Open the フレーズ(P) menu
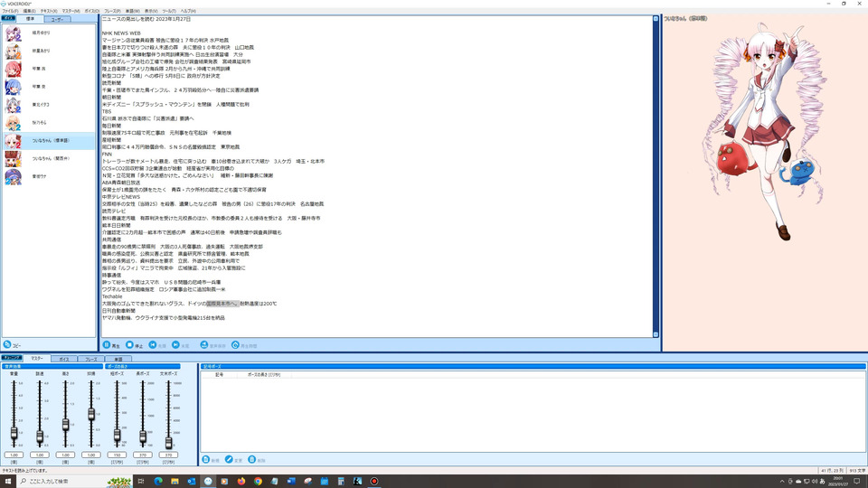Viewport: 868px width, 488px height. coord(112,11)
